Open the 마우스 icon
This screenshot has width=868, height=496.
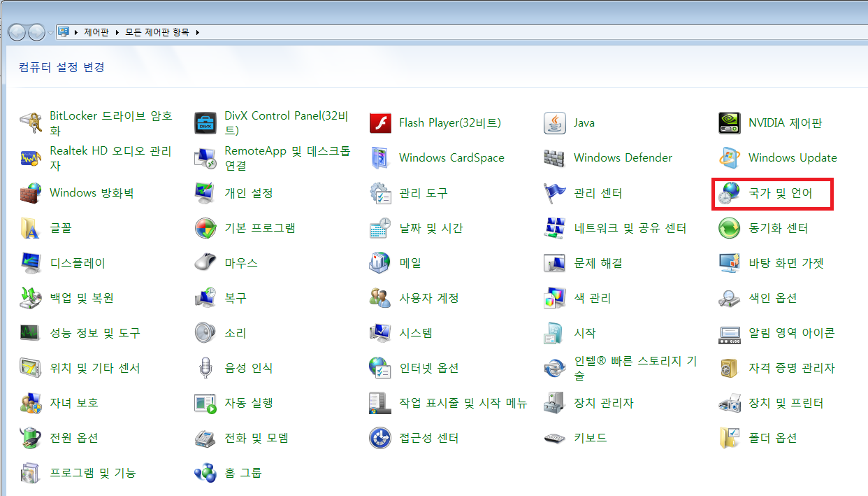coord(205,263)
